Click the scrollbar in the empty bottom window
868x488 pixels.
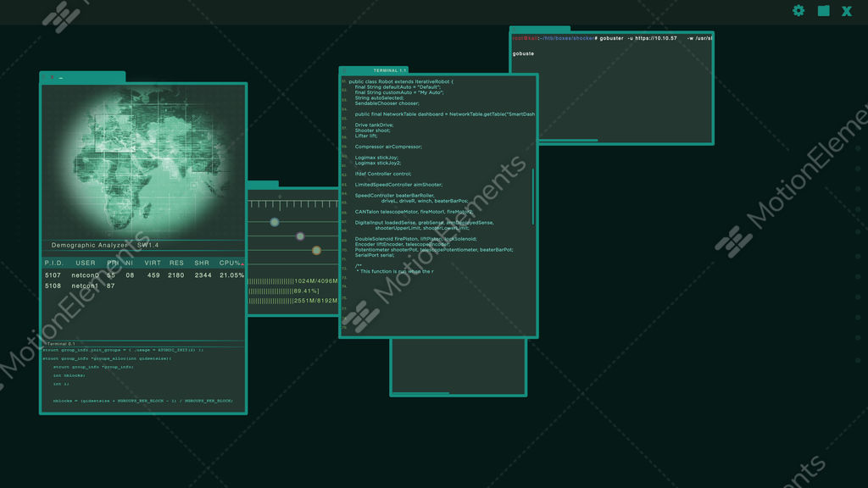point(420,393)
